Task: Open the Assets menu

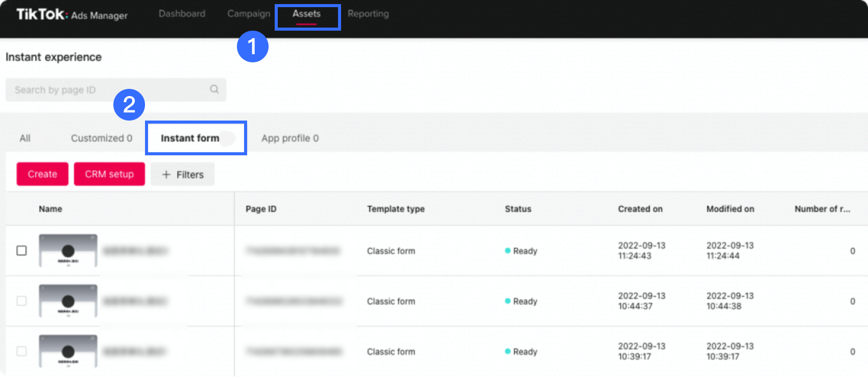Action: pyautogui.click(x=306, y=14)
